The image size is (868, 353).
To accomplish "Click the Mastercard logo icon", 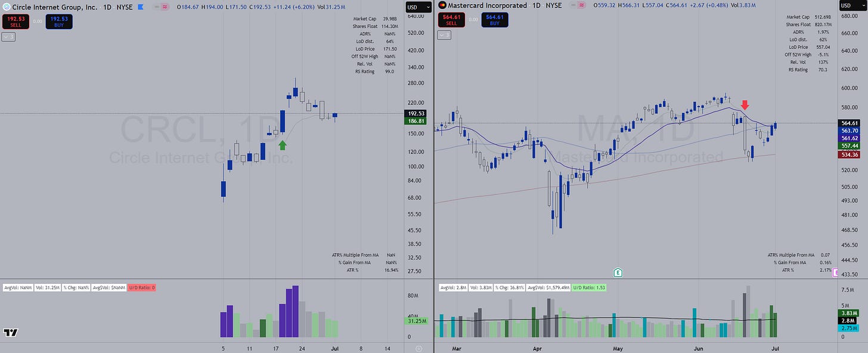I will pos(442,5).
